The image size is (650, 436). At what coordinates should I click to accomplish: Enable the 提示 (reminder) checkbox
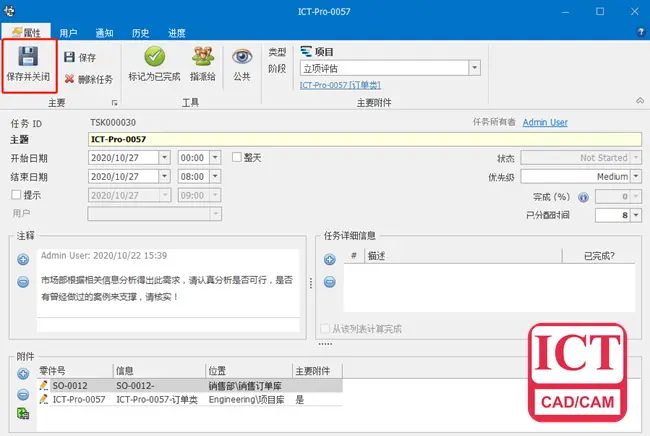[x=16, y=194]
